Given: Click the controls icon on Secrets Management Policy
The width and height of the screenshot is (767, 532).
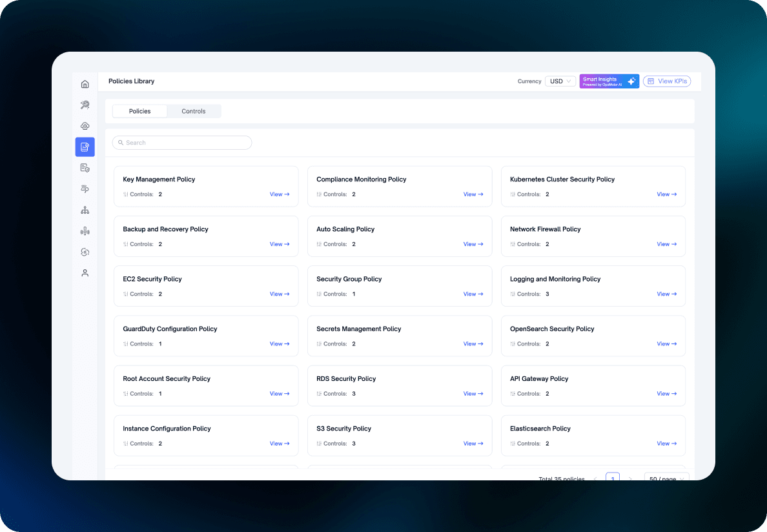Looking at the screenshot, I should pos(320,344).
